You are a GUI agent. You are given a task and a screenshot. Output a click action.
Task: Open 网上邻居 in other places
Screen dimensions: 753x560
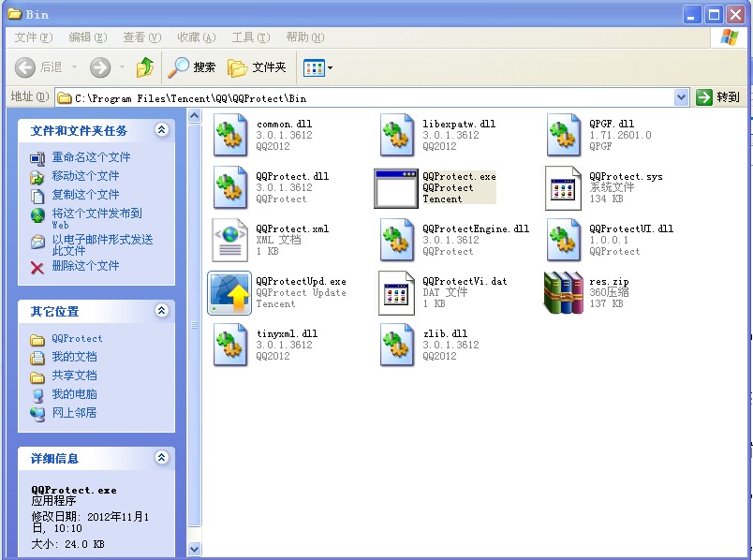point(74,413)
